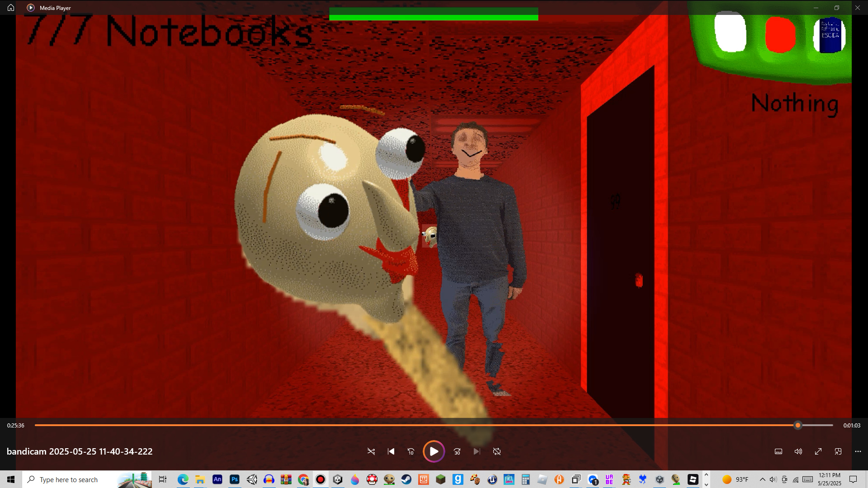This screenshot has height=488, width=868.
Task: Minimize the Media Player window
Action: coord(816,8)
